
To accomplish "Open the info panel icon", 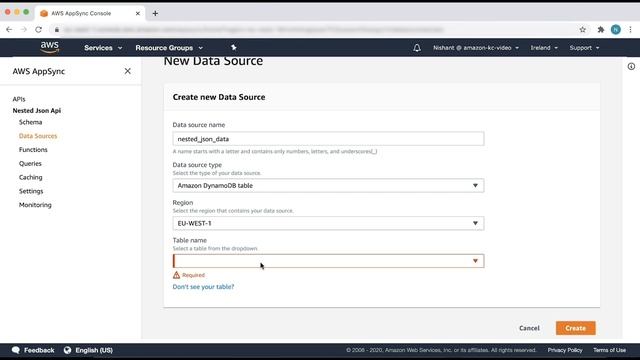I will [631, 66].
